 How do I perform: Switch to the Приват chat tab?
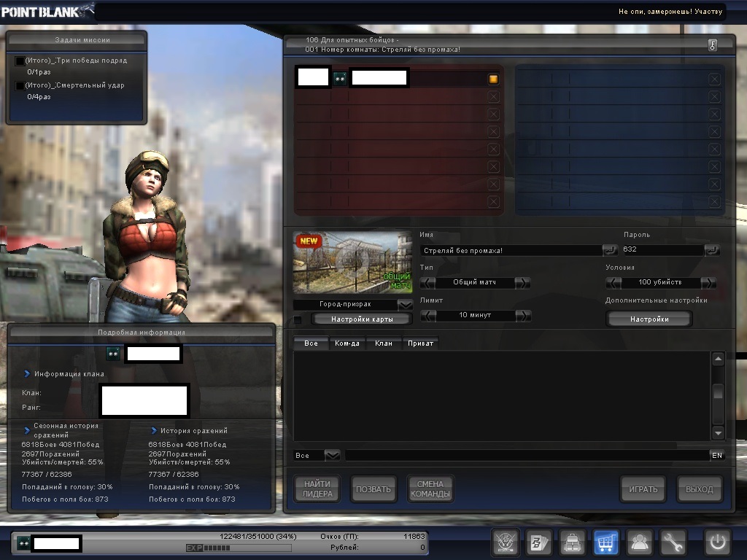[x=420, y=343]
